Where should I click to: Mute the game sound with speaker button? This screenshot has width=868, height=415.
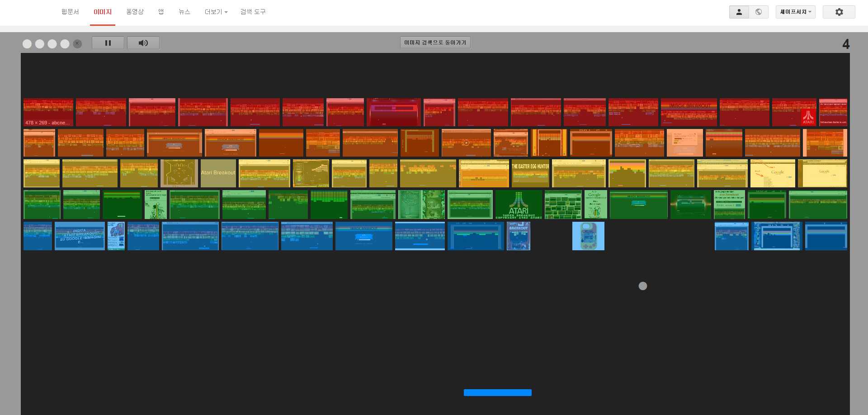point(143,43)
